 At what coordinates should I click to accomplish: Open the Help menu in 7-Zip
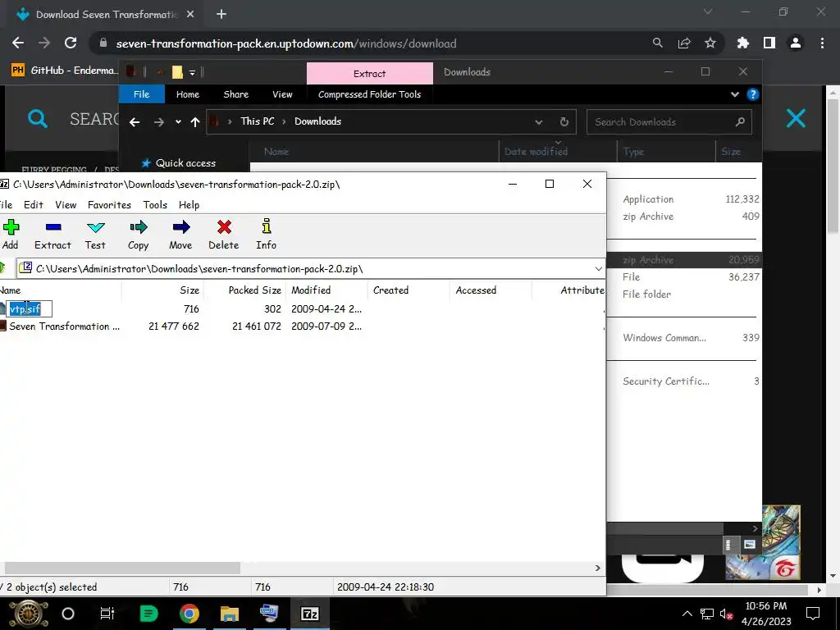pyautogui.click(x=189, y=204)
